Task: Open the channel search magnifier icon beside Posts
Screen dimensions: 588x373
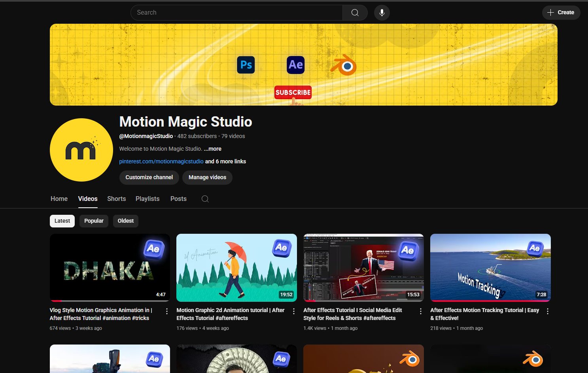Action: (205, 199)
